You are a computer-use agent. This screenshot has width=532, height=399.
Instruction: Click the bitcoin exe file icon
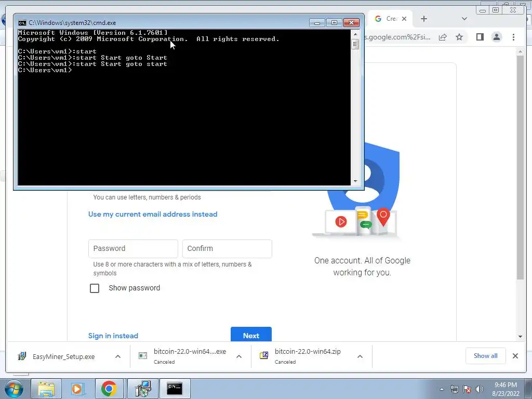(143, 355)
